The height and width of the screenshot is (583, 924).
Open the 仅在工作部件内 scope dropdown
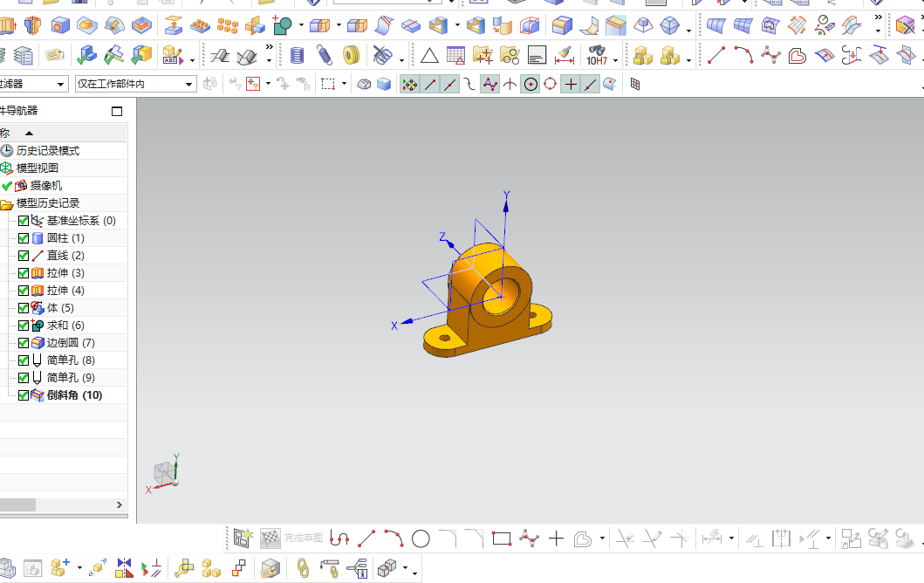(135, 85)
